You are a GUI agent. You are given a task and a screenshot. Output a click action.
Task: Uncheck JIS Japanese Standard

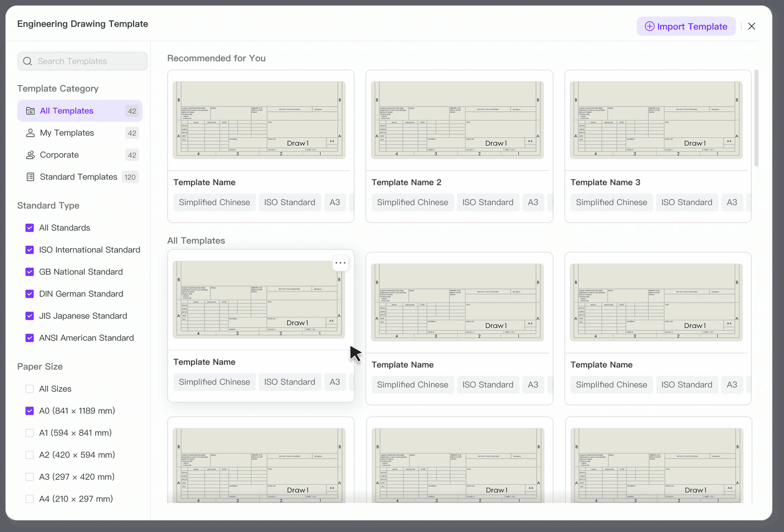tap(29, 316)
